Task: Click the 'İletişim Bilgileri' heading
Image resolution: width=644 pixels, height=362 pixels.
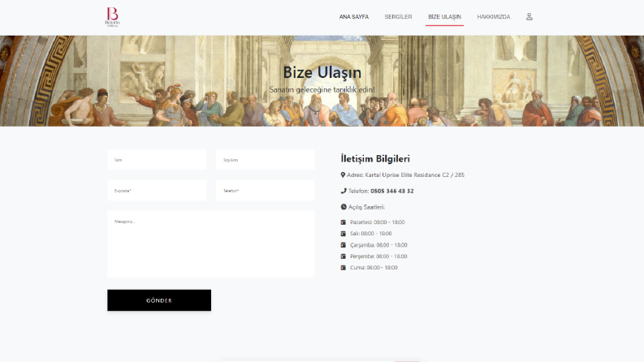Action: click(375, 158)
